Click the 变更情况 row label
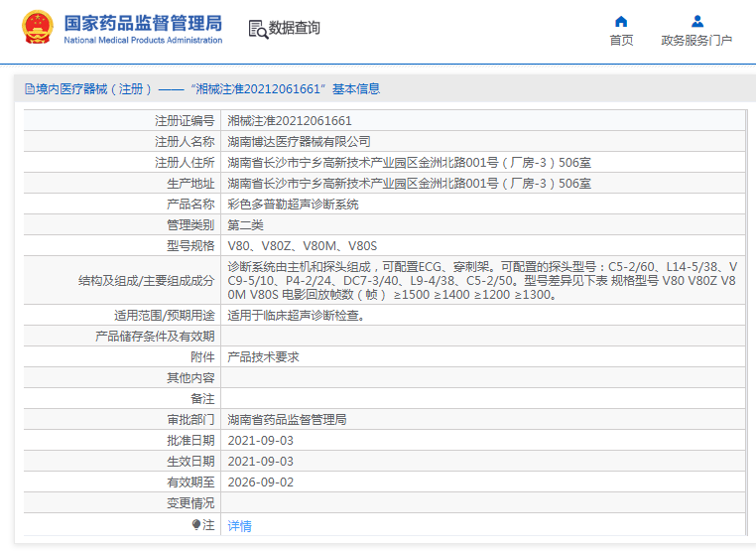 [x=190, y=502]
